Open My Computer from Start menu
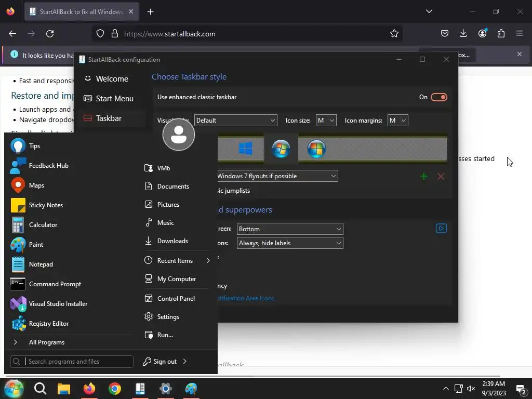532x399 pixels. click(176, 279)
